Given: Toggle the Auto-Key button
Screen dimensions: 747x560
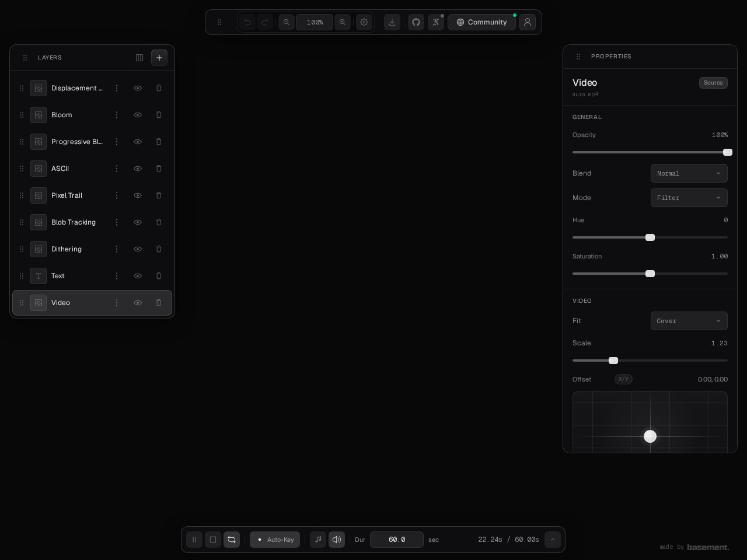Looking at the screenshot, I should coord(275,540).
